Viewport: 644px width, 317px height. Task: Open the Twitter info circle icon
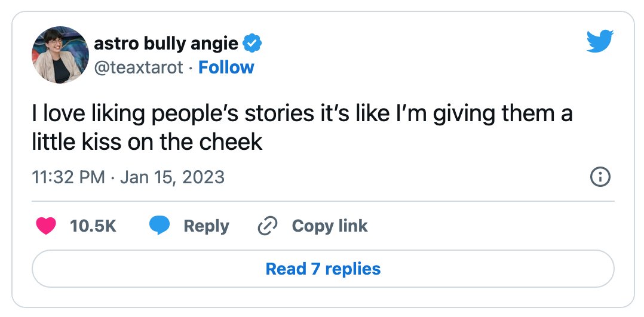[600, 177]
